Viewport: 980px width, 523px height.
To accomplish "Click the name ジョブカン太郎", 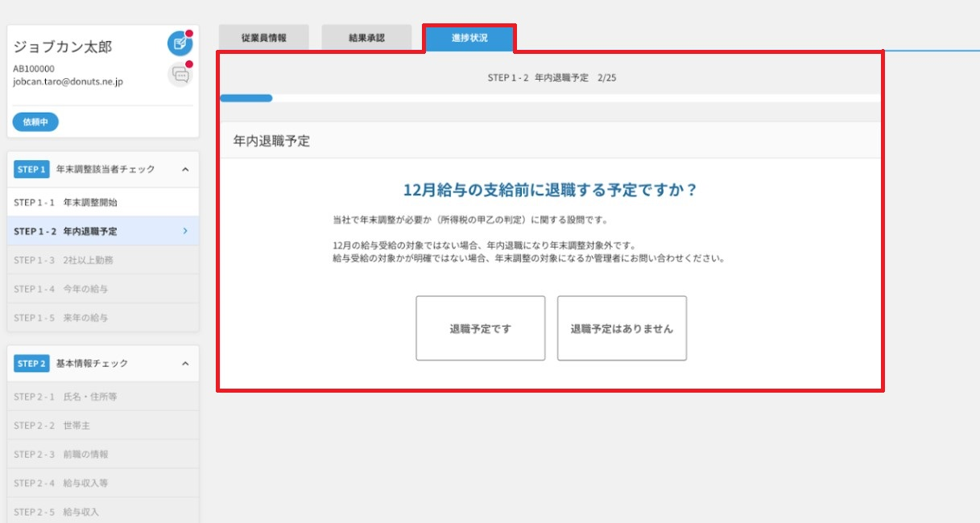I will [63, 47].
